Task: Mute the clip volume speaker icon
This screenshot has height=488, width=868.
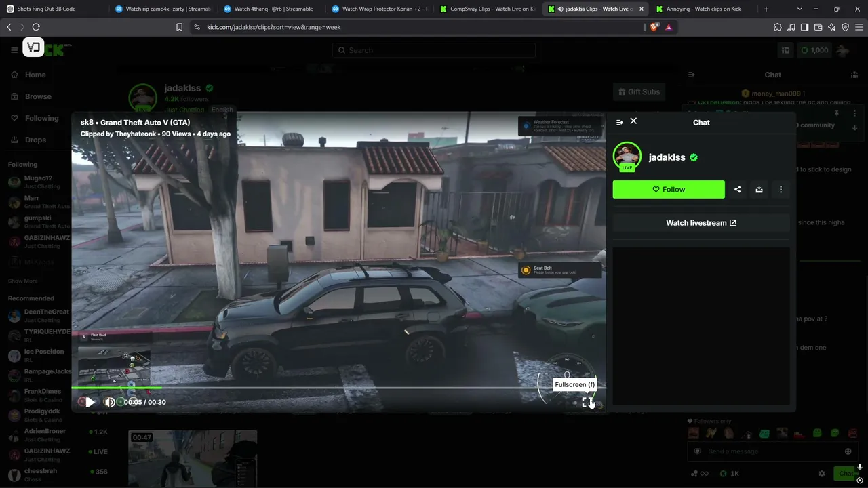Action: [x=109, y=402]
